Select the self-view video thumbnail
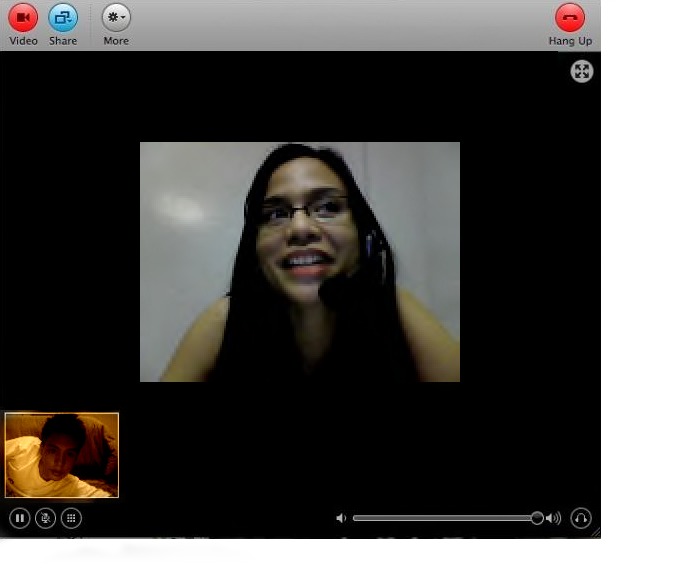Viewport: 682px width, 585px height. pyautogui.click(x=62, y=455)
